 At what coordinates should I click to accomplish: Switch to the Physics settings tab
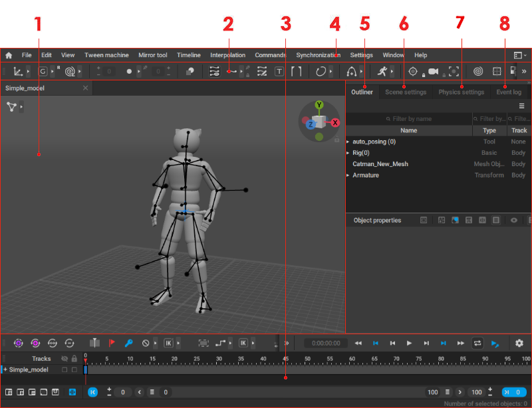461,92
